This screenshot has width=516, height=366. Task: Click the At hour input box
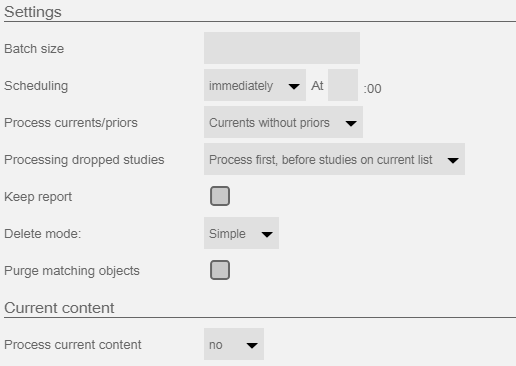coord(343,85)
